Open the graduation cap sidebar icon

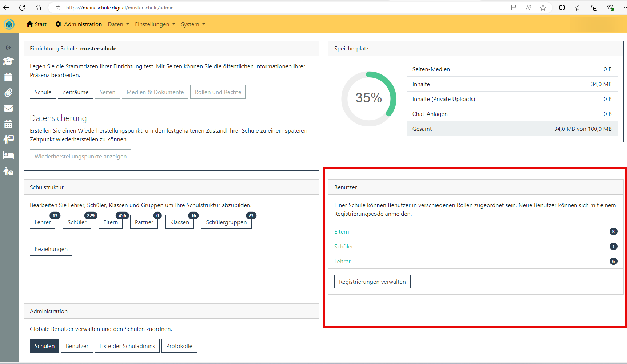point(8,61)
